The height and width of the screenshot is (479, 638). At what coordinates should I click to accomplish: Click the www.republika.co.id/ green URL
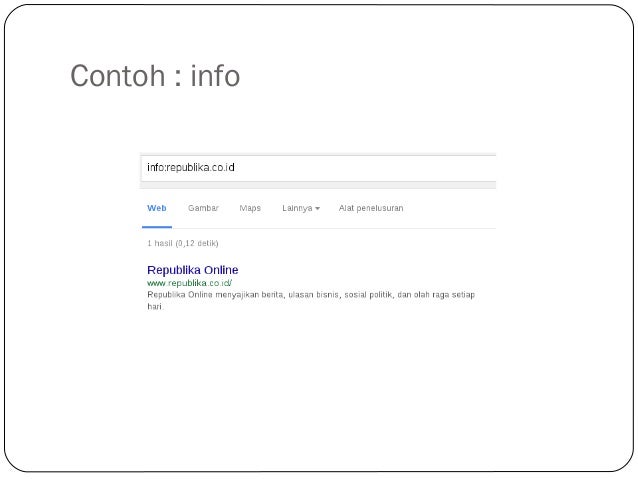point(189,283)
